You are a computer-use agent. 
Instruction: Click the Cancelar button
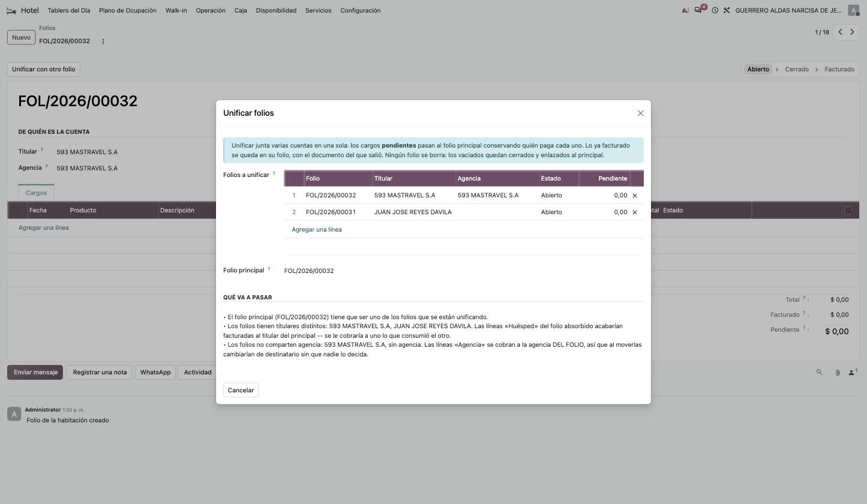coord(241,390)
